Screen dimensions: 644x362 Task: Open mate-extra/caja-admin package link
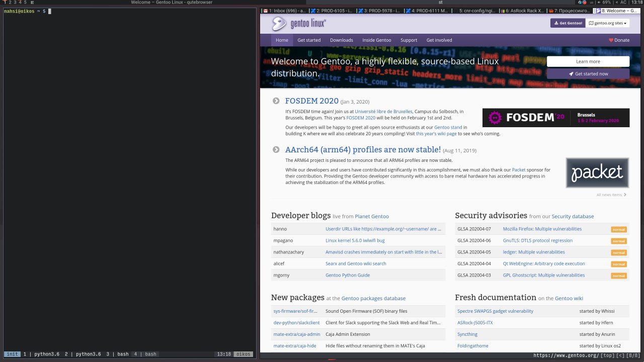coord(297,334)
